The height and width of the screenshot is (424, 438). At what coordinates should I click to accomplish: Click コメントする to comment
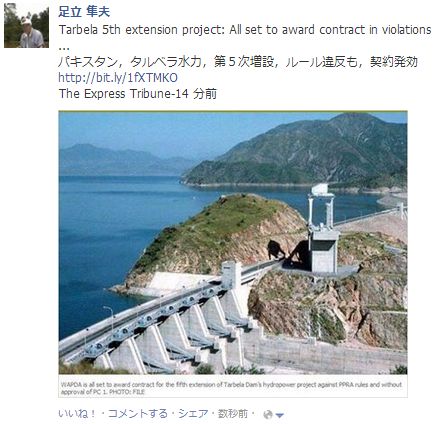click(138, 414)
